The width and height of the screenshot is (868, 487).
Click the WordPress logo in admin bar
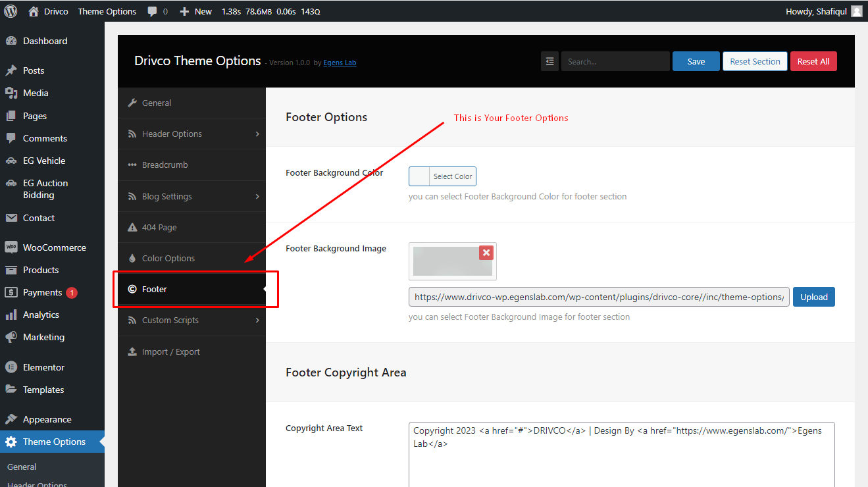click(11, 11)
